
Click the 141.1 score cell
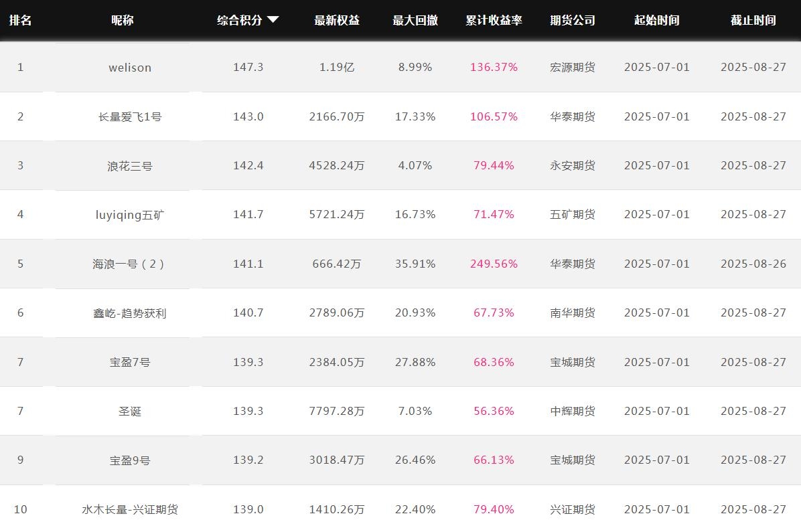pyautogui.click(x=248, y=264)
